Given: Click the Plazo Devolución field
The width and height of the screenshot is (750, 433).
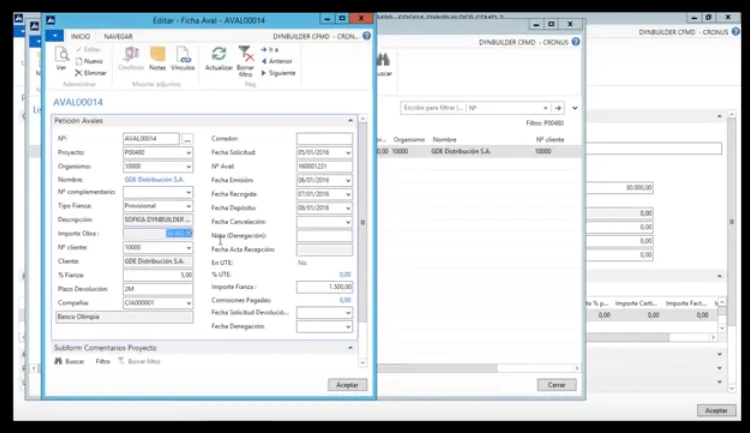Looking at the screenshot, I should coord(158,289).
